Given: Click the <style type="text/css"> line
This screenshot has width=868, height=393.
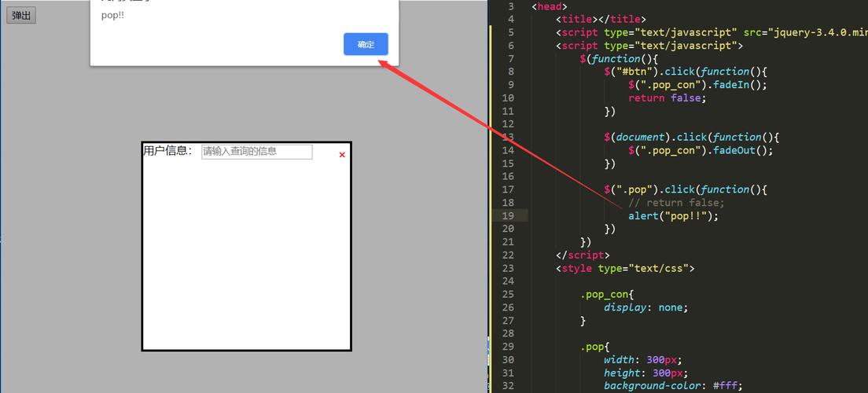Looking at the screenshot, I should pyautogui.click(x=625, y=269).
